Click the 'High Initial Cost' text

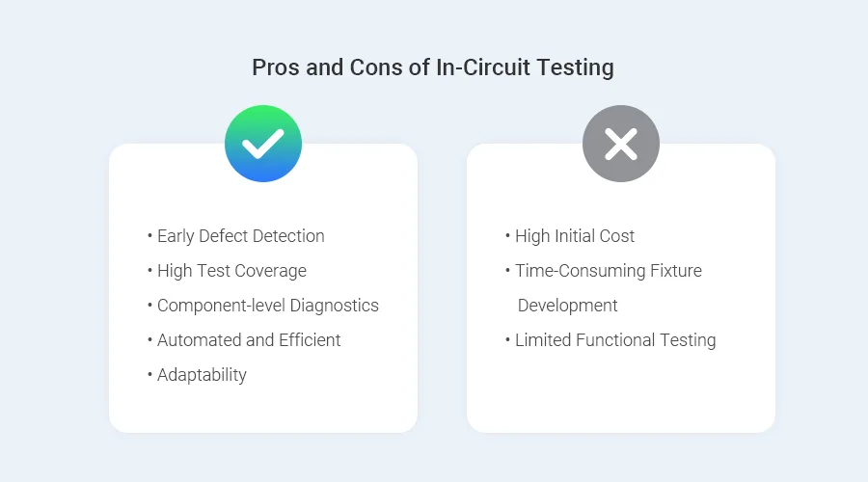click(x=575, y=236)
